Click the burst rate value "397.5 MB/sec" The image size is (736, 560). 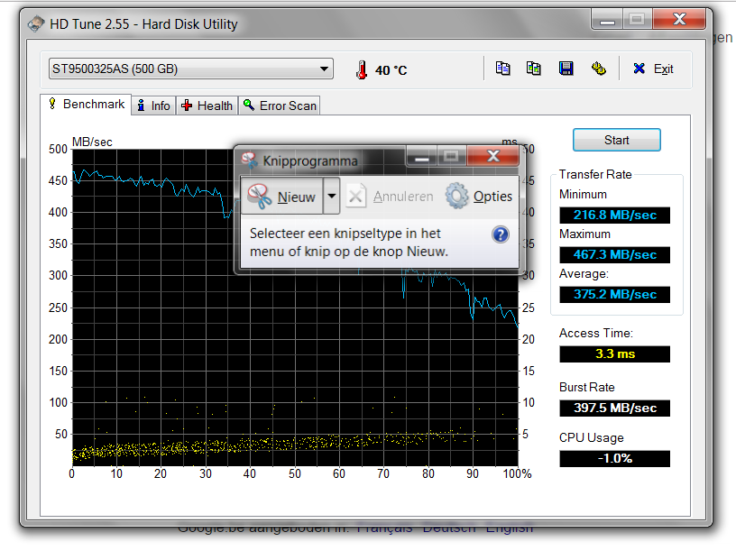(614, 408)
